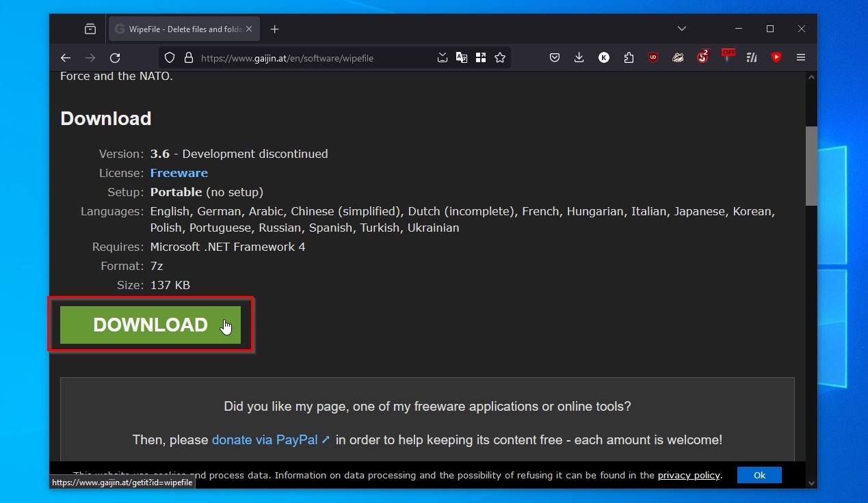Open a new tab with plus button

[x=274, y=29]
